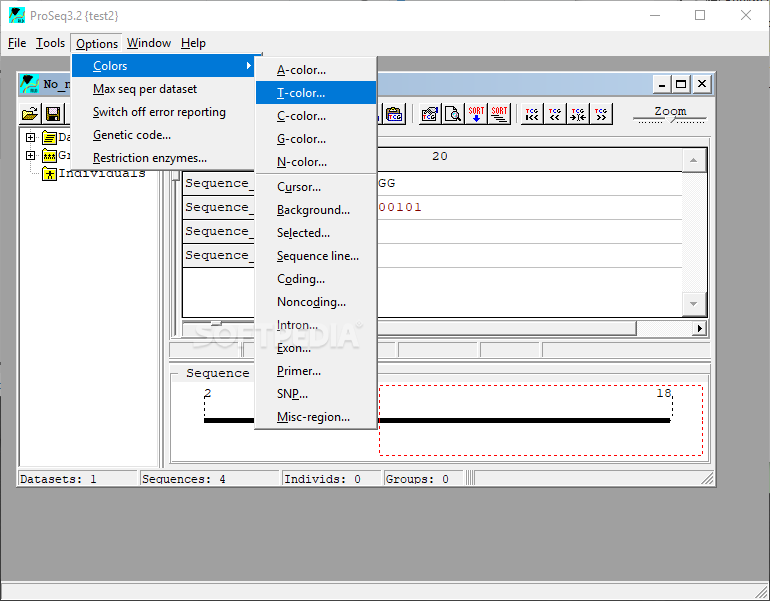Choose A-color option

[316, 70]
